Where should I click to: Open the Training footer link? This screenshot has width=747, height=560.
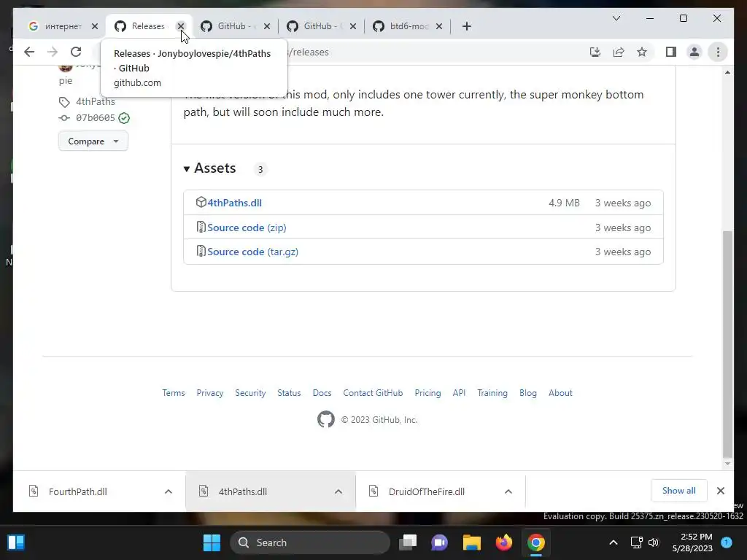(492, 393)
